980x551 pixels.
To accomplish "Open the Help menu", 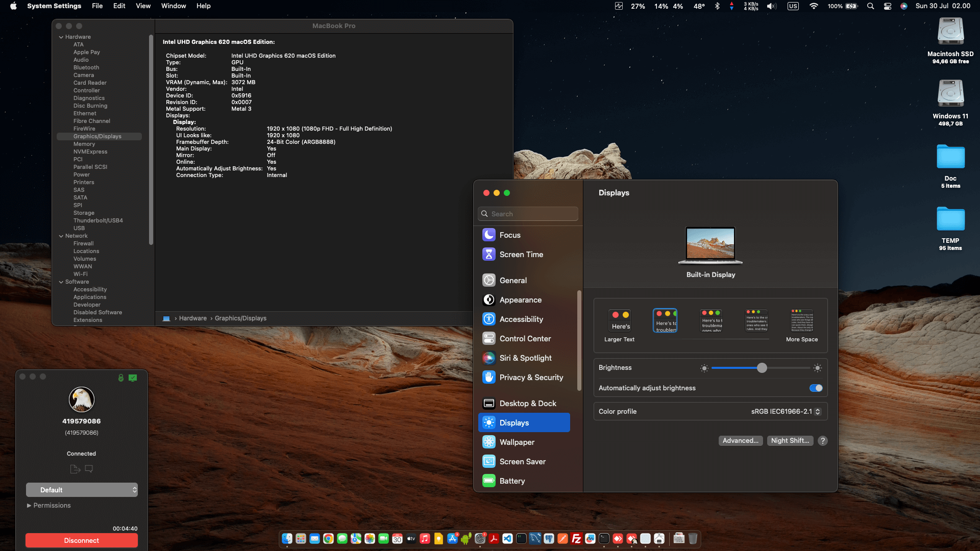I will (203, 6).
